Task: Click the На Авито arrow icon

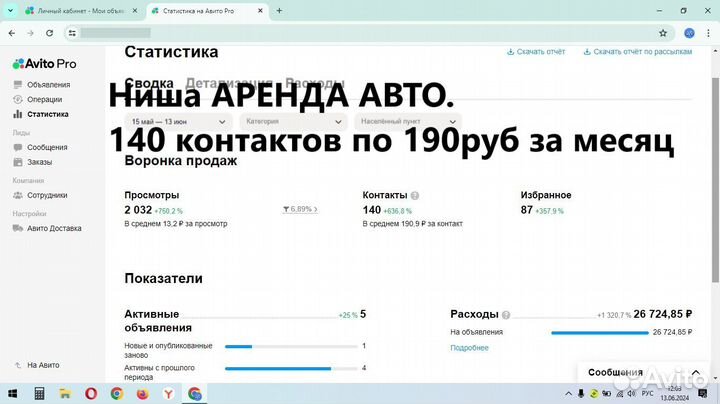Action: tap(18, 365)
